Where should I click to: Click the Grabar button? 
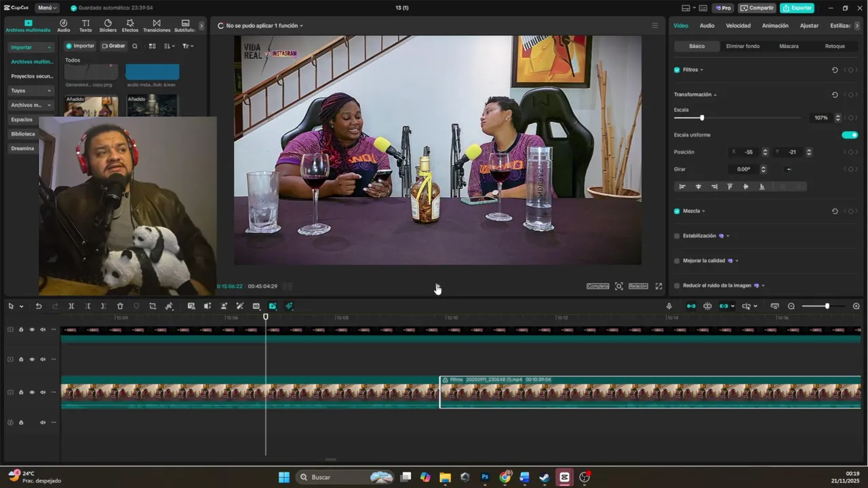click(113, 46)
